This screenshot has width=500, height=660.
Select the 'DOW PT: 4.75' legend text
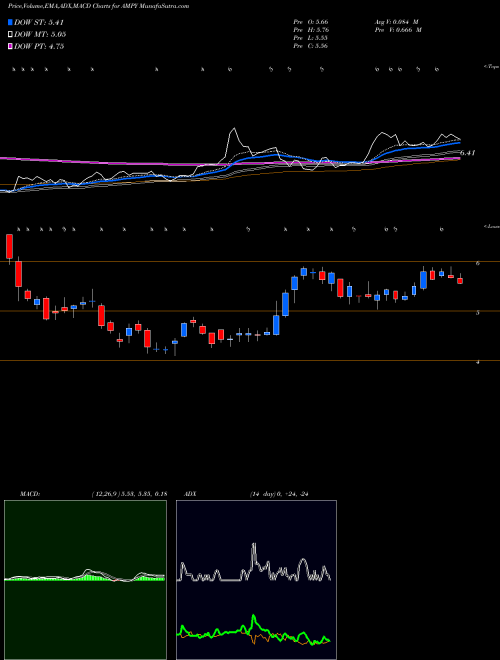coord(39,46)
